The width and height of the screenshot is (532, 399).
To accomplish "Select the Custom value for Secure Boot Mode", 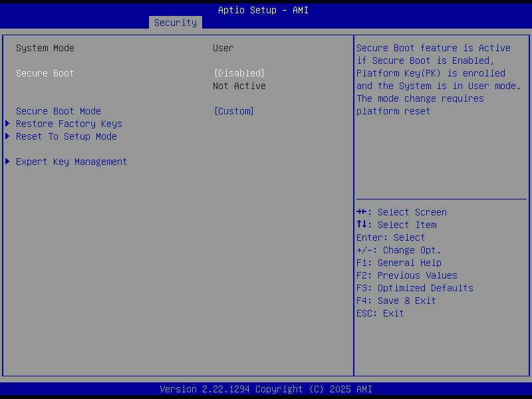I will point(234,111).
